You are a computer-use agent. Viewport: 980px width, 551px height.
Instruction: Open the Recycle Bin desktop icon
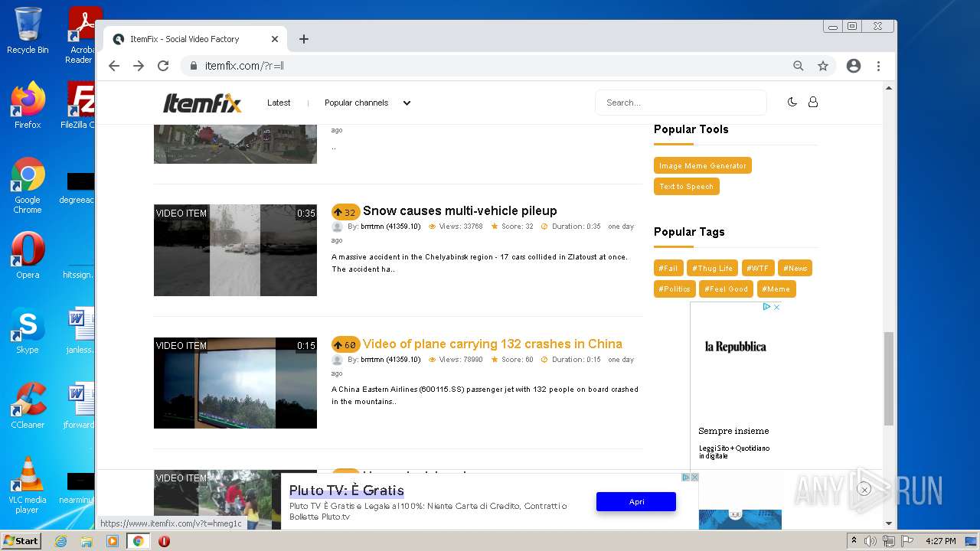28,31
